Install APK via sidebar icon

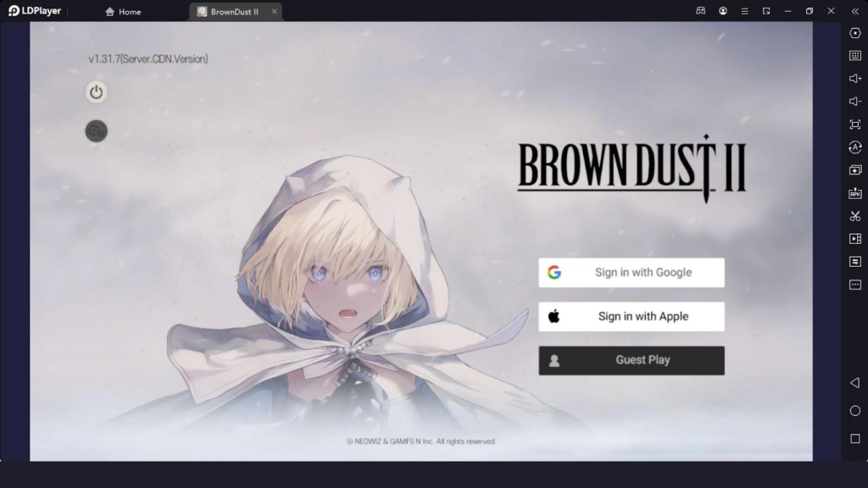(855, 193)
